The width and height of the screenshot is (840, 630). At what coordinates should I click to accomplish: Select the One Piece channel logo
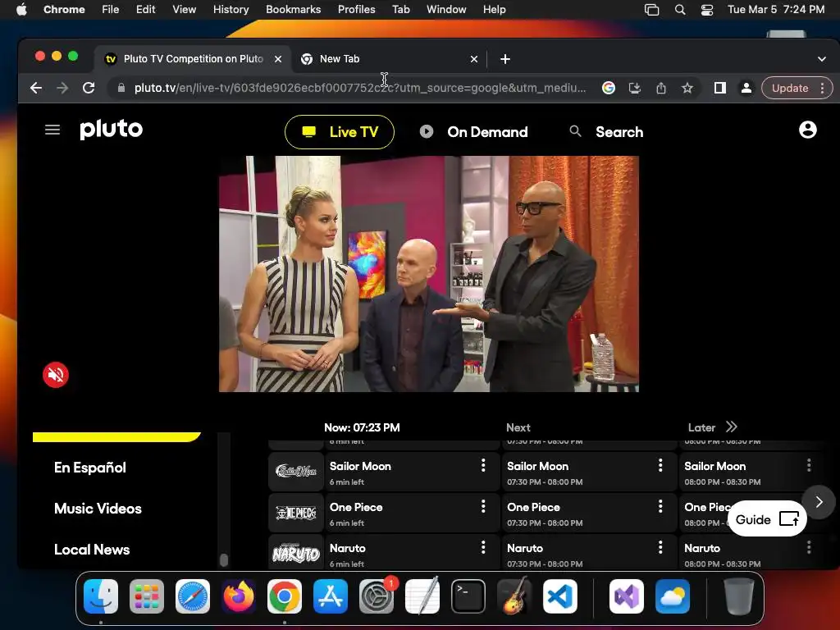click(x=295, y=513)
